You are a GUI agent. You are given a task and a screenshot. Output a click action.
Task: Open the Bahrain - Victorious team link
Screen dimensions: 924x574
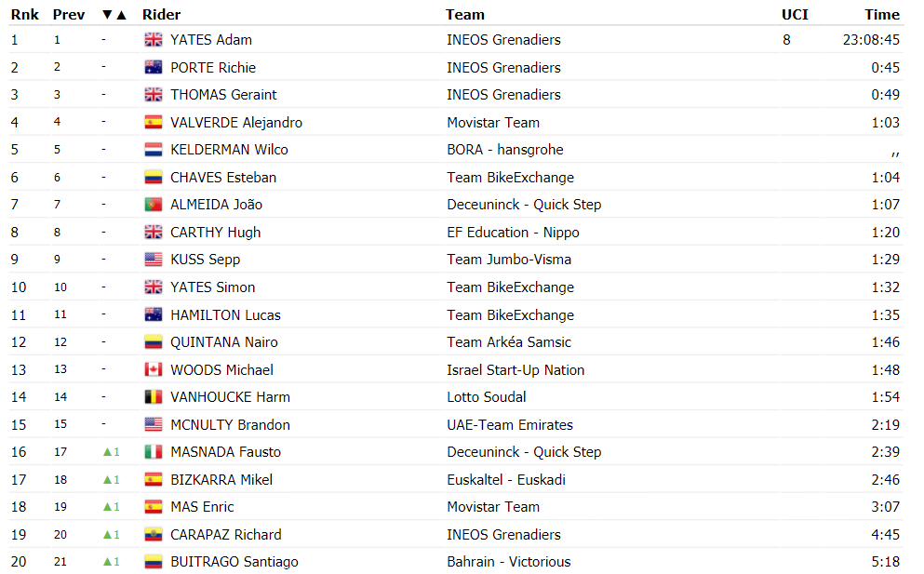tap(509, 562)
